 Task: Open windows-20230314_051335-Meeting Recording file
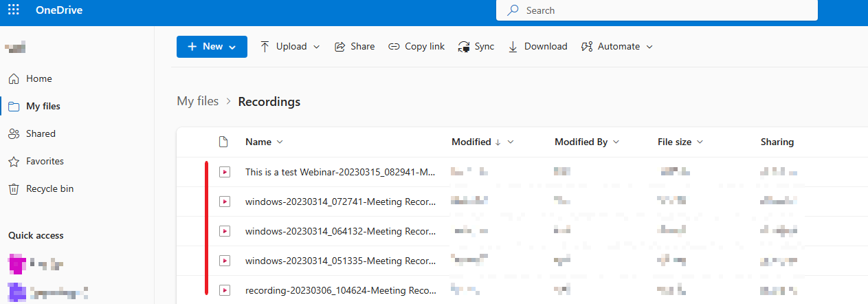(x=340, y=261)
